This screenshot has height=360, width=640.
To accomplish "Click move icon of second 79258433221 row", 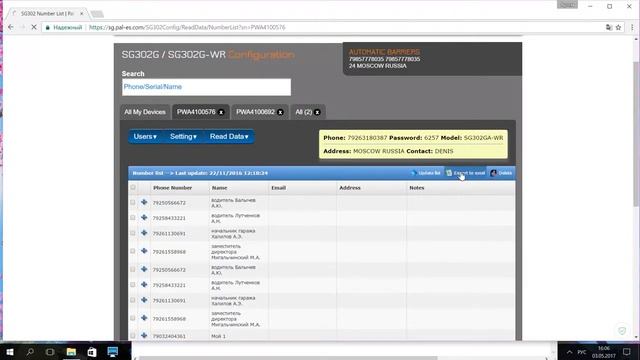I will pos(144,284).
